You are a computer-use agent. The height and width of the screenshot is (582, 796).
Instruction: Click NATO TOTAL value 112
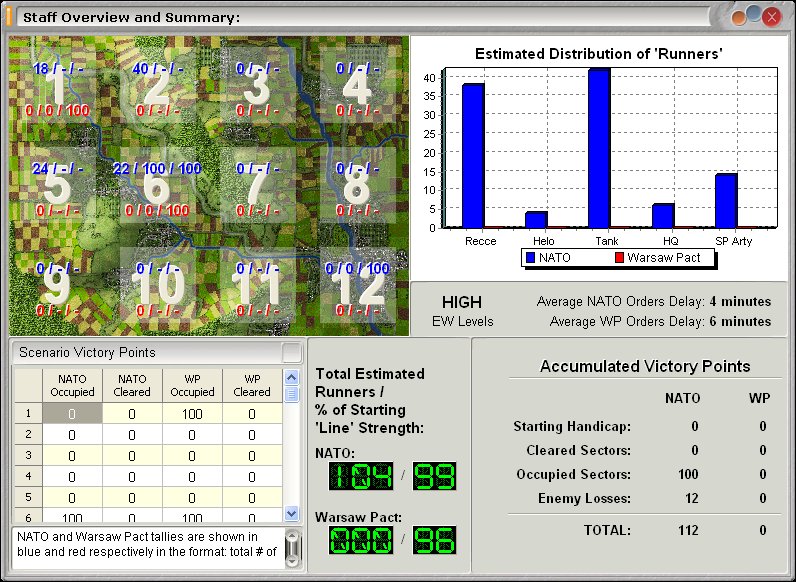click(688, 530)
